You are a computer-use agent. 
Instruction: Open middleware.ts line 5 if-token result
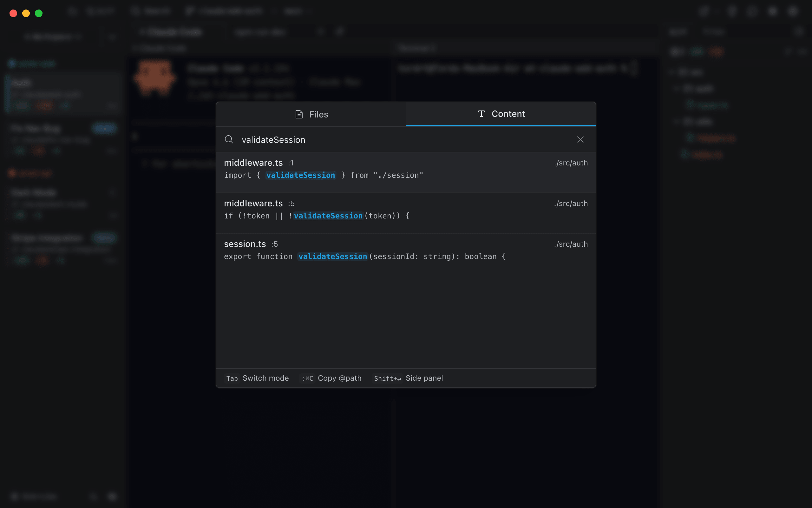tap(406, 213)
